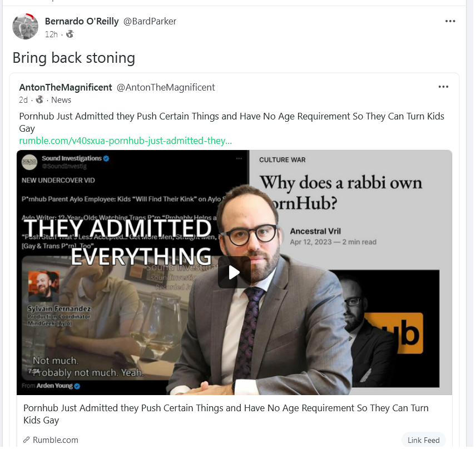Image resolution: width=476 pixels, height=449 pixels.
Task: Click the Sound Investigations verified badge in thumbnail
Action: (x=107, y=159)
